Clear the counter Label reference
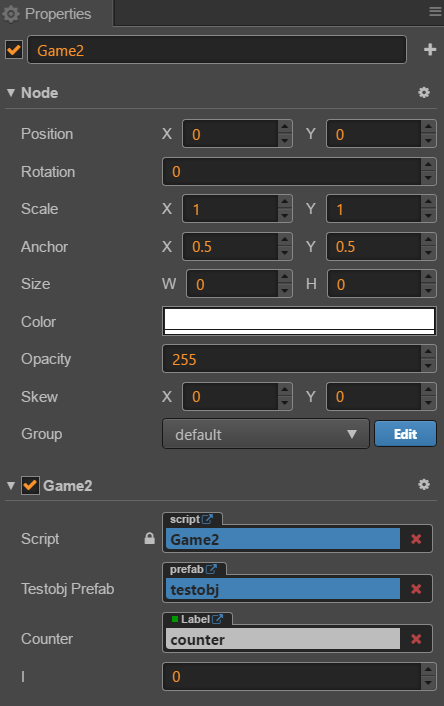Viewport: 444px width, 706px height. (x=416, y=639)
